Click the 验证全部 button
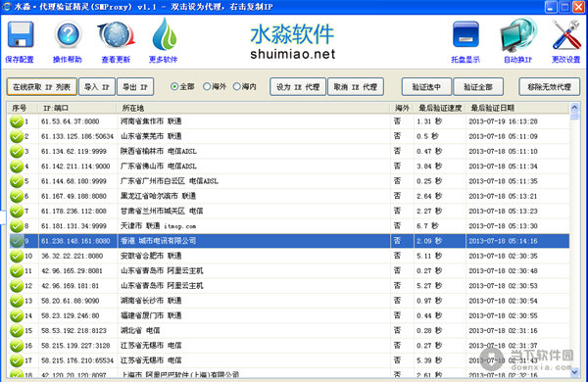The height and width of the screenshot is (382, 588). click(x=478, y=87)
